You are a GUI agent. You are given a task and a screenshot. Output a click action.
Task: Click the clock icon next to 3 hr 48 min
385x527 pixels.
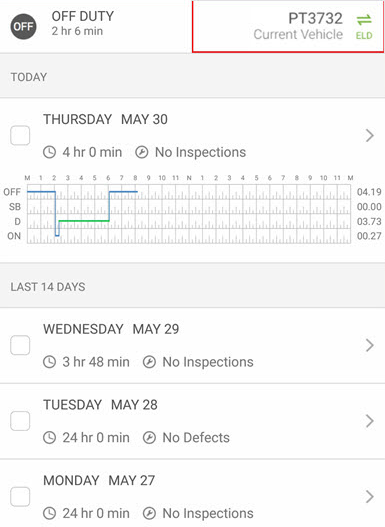[x=49, y=362]
